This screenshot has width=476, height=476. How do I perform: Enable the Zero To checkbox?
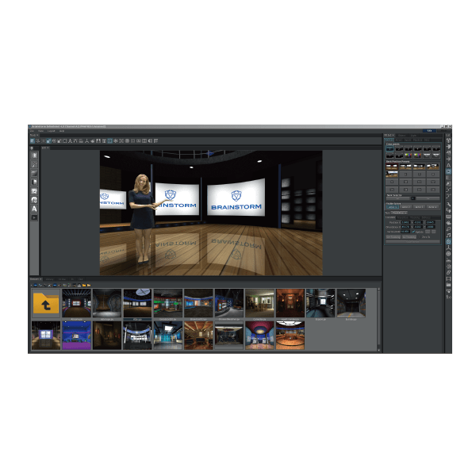pyautogui.click(x=418, y=236)
